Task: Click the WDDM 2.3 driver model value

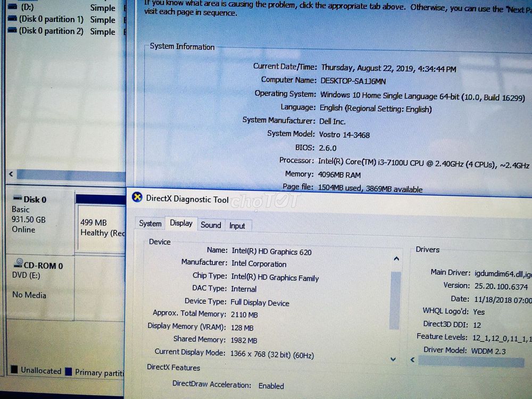Action: (488, 351)
